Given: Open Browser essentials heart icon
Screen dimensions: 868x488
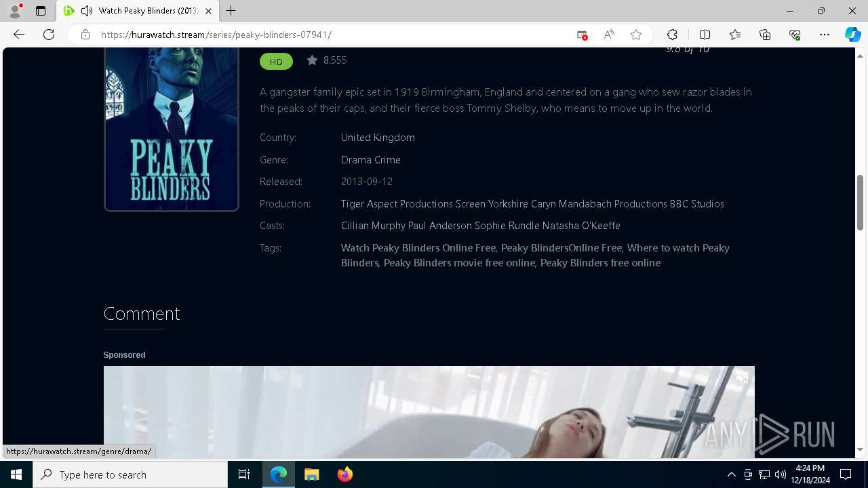Looking at the screenshot, I should coord(795,35).
